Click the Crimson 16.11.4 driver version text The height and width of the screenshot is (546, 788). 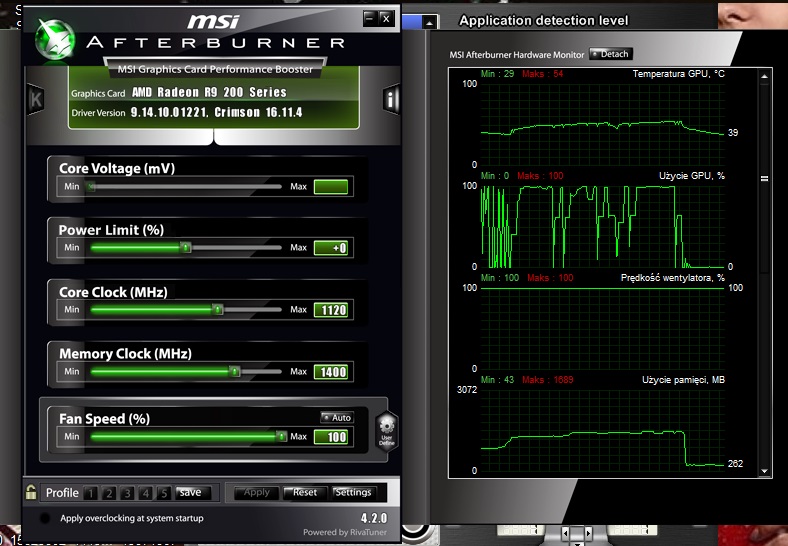tap(258, 112)
